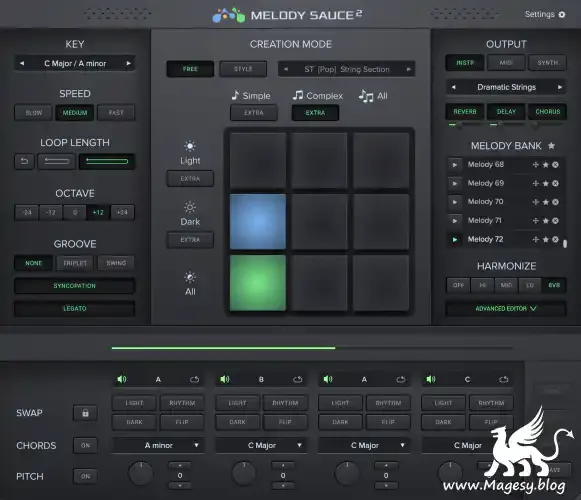581x500 pixels.
Task: Choose next instrument with right arrow
Action: click(x=560, y=87)
